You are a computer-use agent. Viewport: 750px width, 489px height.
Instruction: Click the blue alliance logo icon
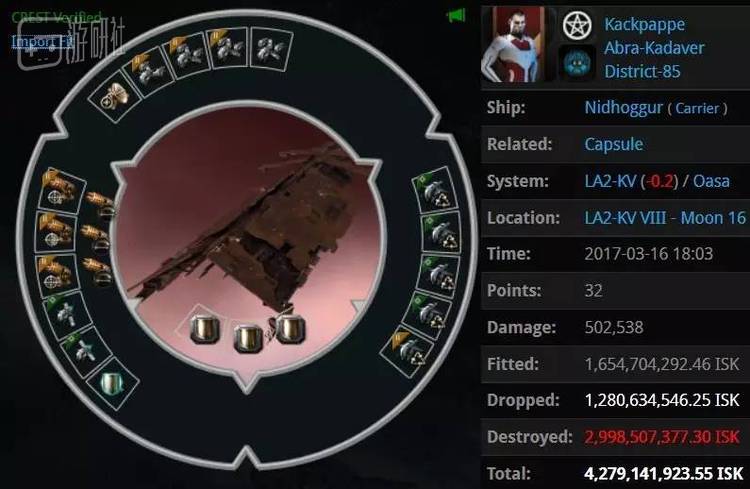[x=576, y=63]
